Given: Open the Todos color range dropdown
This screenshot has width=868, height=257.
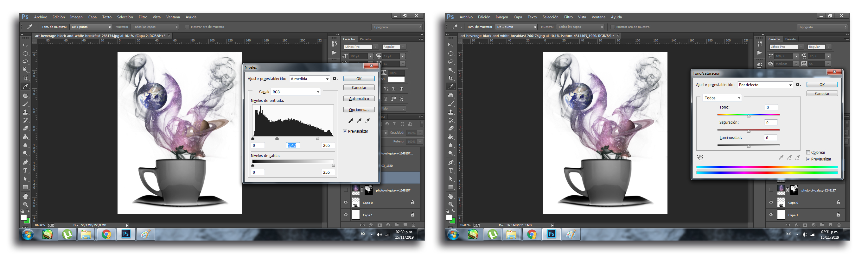Looking at the screenshot, I should pos(722,98).
